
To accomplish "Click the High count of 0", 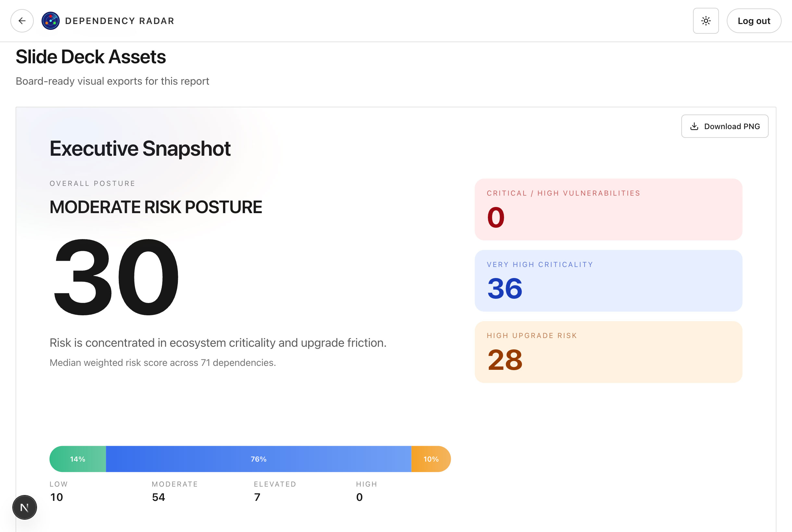I will tap(359, 497).
